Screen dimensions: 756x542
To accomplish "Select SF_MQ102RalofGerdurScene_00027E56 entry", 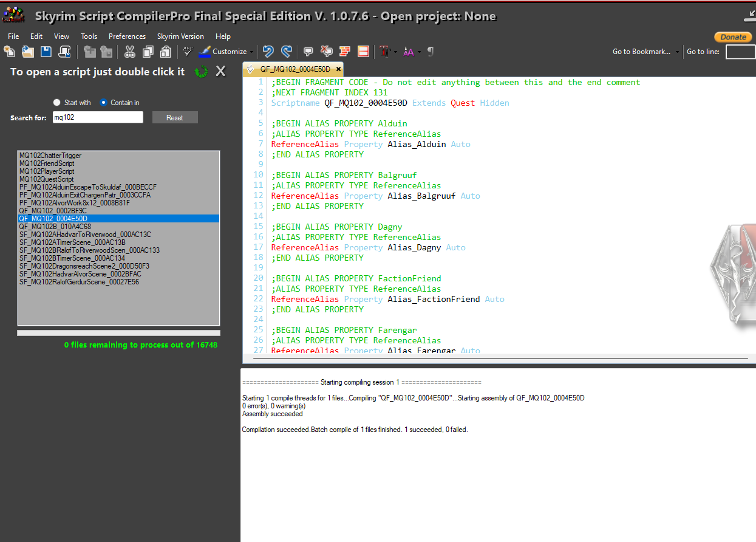I will pyautogui.click(x=118, y=282).
